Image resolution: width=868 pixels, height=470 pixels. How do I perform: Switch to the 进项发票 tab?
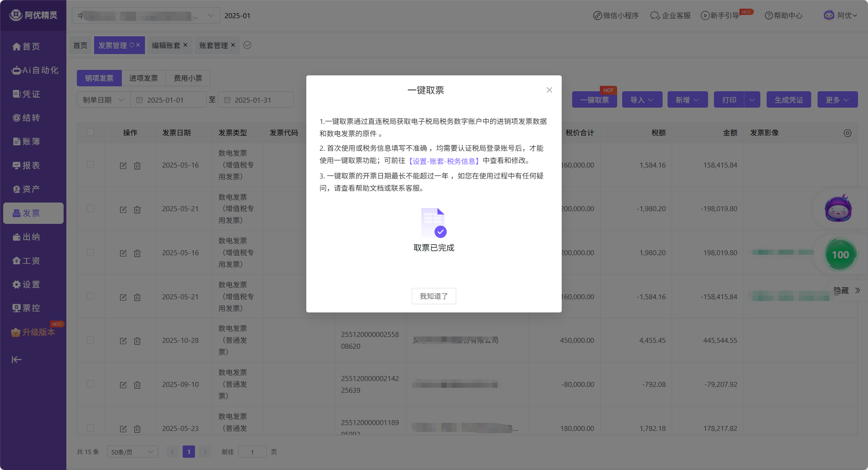coord(143,78)
